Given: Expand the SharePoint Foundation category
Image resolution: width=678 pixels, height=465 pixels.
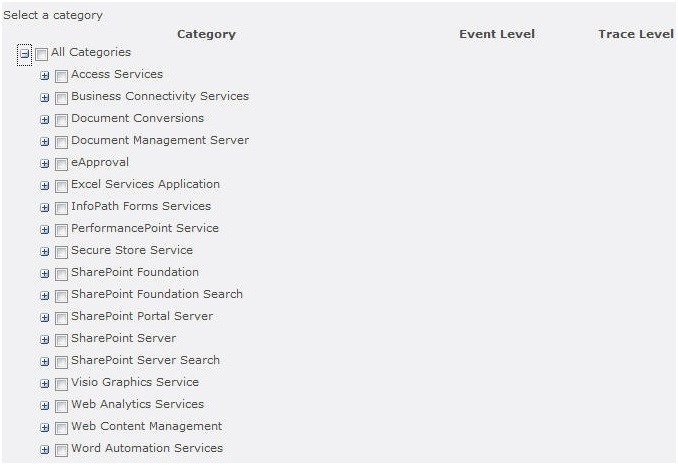Looking at the screenshot, I should click(x=45, y=273).
